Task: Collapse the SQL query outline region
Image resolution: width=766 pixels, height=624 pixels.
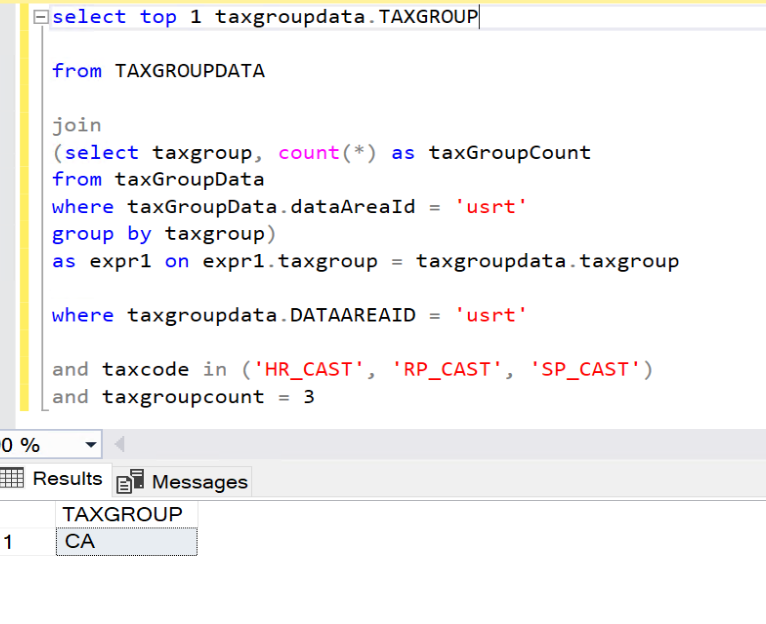Action: tap(41, 18)
